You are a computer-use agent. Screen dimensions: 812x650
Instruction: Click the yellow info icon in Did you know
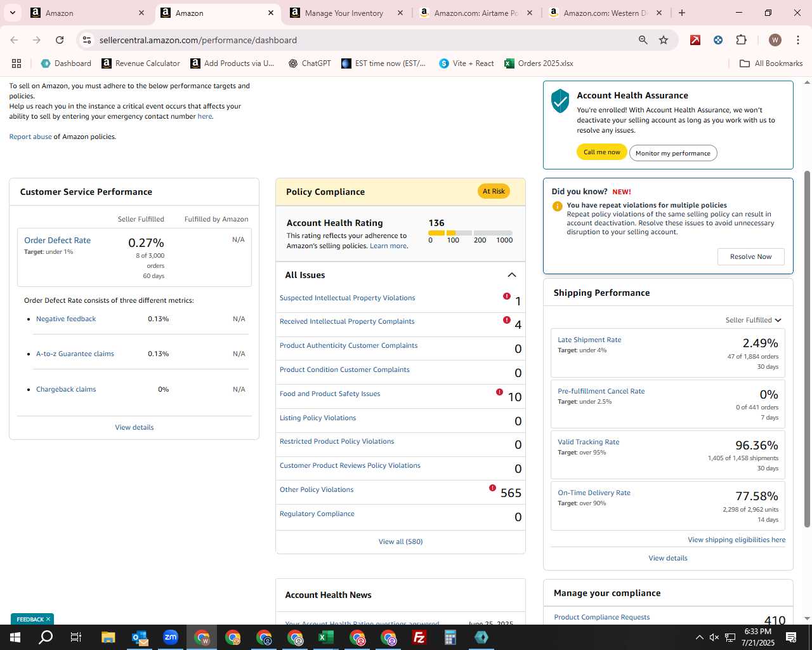click(x=557, y=206)
